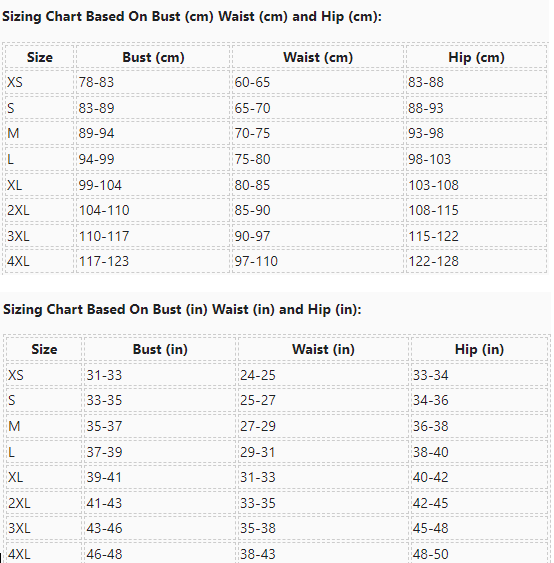Click the 2XL hip value 108-115

(433, 210)
